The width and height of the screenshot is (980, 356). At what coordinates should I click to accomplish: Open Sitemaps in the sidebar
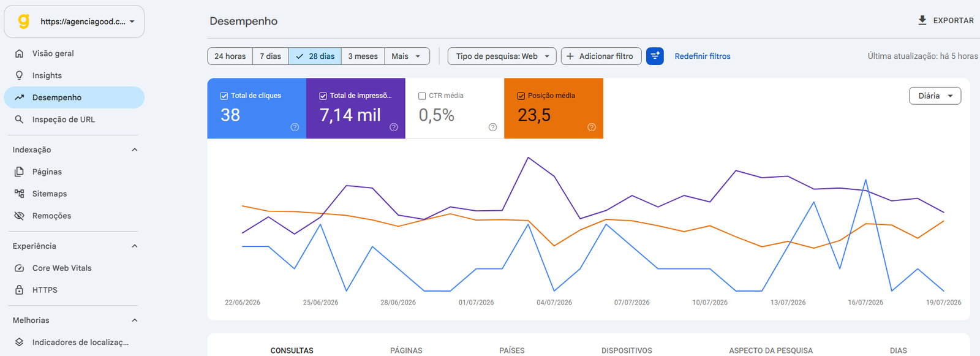click(x=74, y=194)
